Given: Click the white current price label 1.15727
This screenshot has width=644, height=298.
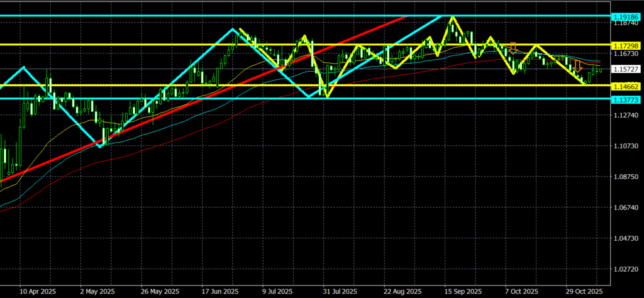Looking at the screenshot, I should 626,69.
